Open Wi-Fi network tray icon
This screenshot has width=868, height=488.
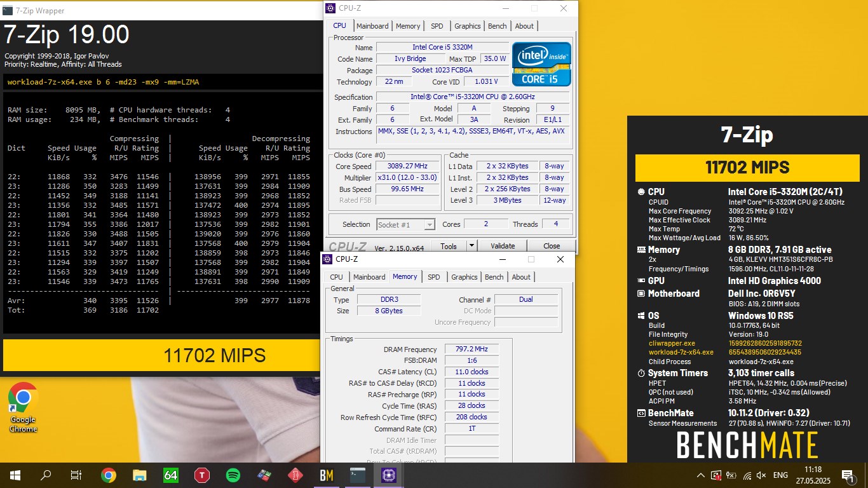747,475
